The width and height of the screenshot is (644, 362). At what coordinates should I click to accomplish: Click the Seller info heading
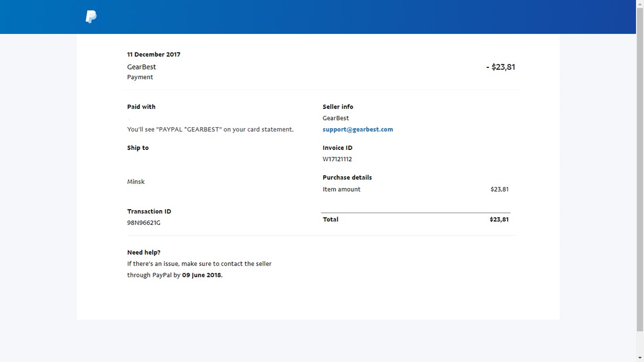pyautogui.click(x=338, y=107)
